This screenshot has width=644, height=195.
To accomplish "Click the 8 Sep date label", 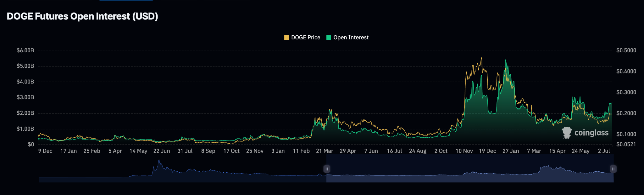I will pos(208,151).
